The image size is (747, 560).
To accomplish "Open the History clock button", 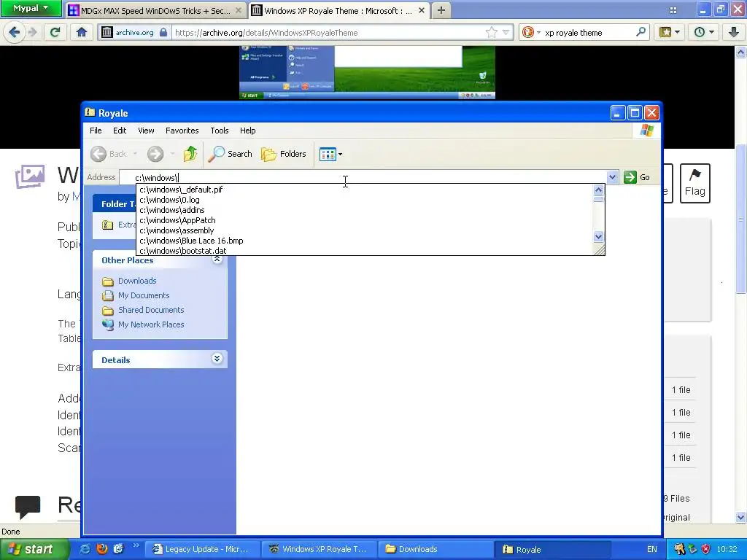I will point(704,32).
